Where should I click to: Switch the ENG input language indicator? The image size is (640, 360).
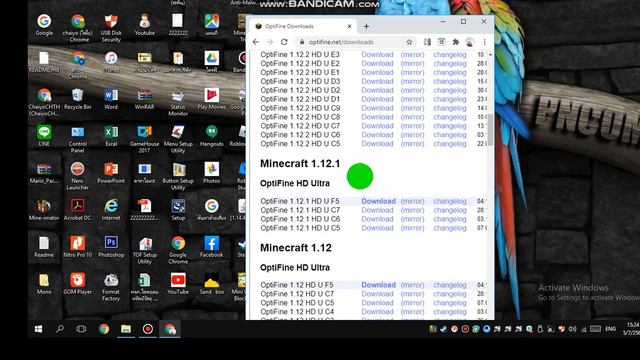click(611, 329)
